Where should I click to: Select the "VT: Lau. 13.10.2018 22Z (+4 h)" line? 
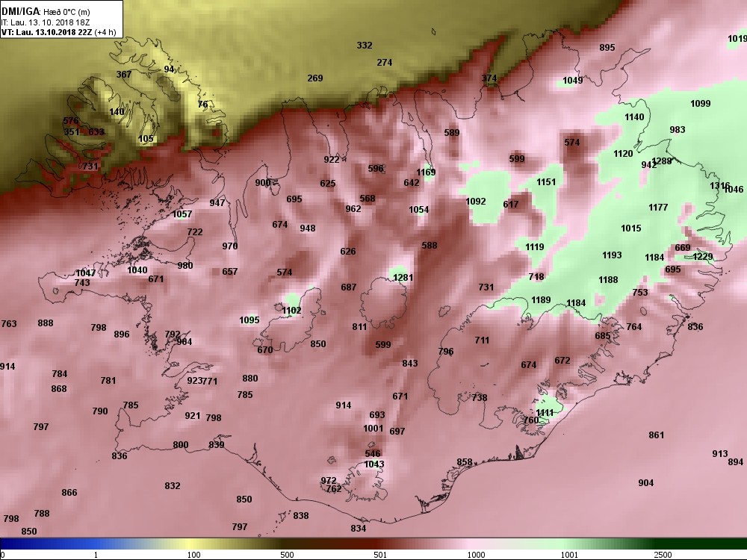tap(58, 32)
